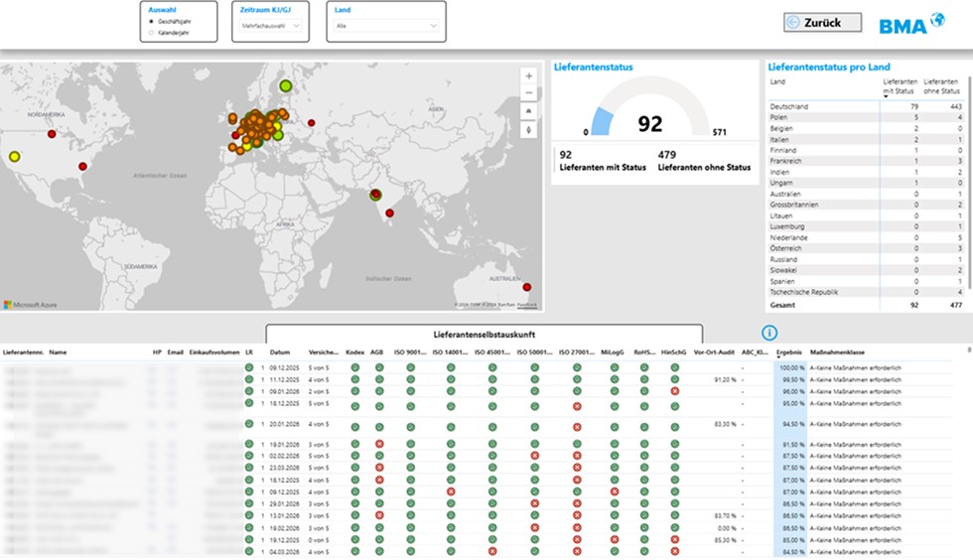Select the Geschäftsjahr radio option
The width and height of the screenshot is (973, 560).
[x=151, y=21]
